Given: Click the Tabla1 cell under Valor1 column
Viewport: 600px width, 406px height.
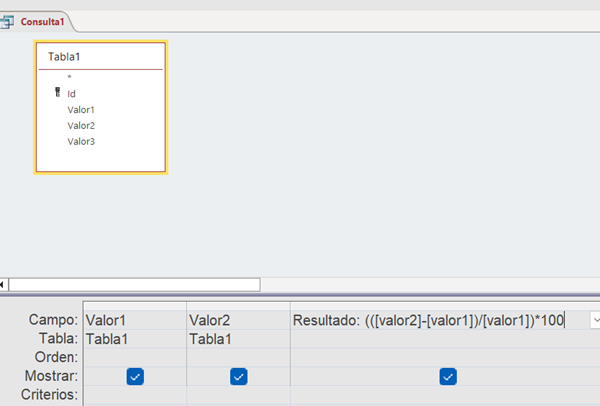Looking at the screenshot, I should [135, 339].
